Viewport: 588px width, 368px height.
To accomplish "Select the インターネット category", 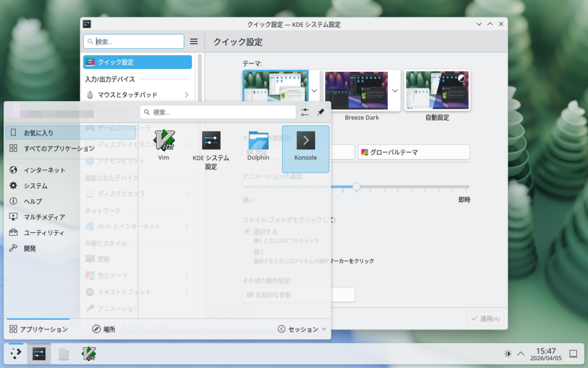I will [x=44, y=170].
